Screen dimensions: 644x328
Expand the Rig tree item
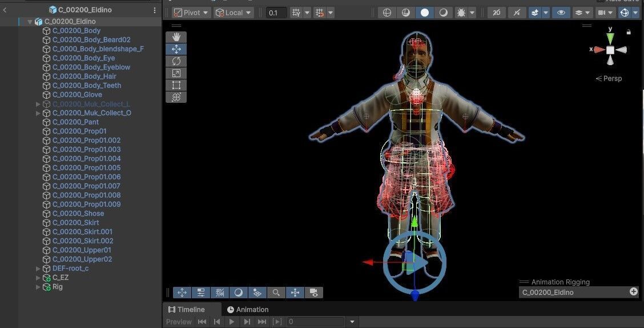point(38,287)
